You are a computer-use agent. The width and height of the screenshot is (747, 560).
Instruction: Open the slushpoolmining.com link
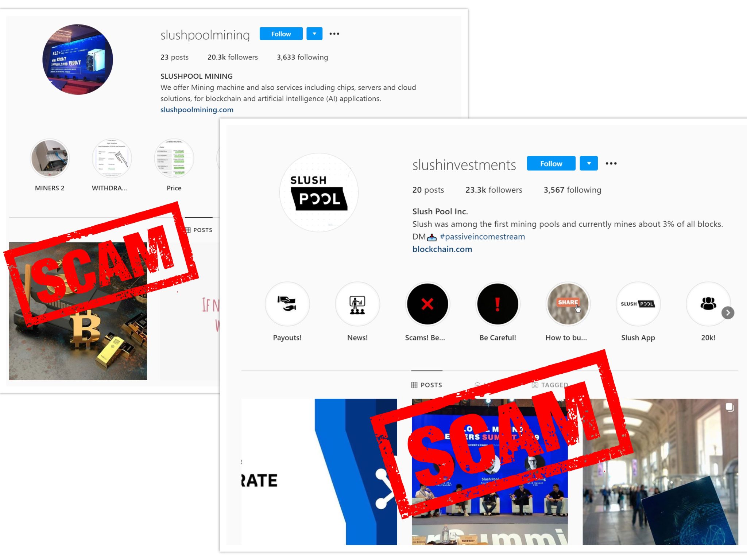pyautogui.click(x=197, y=110)
